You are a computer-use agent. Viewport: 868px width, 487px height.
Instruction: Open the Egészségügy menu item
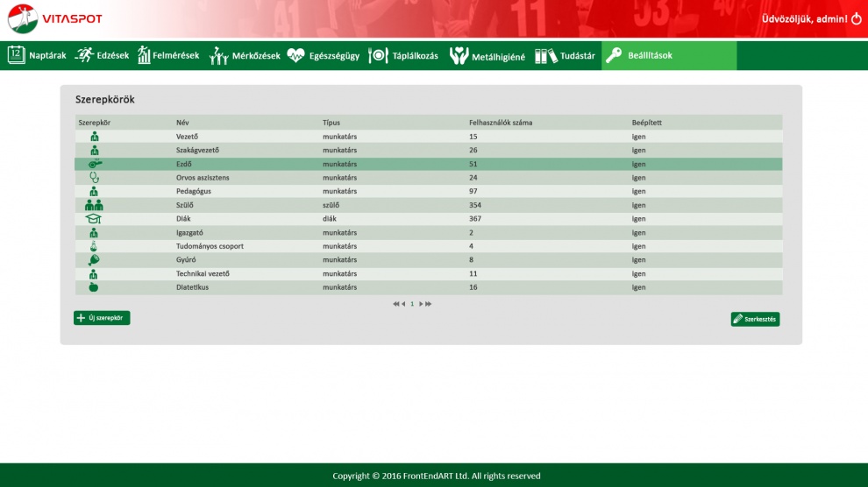324,55
